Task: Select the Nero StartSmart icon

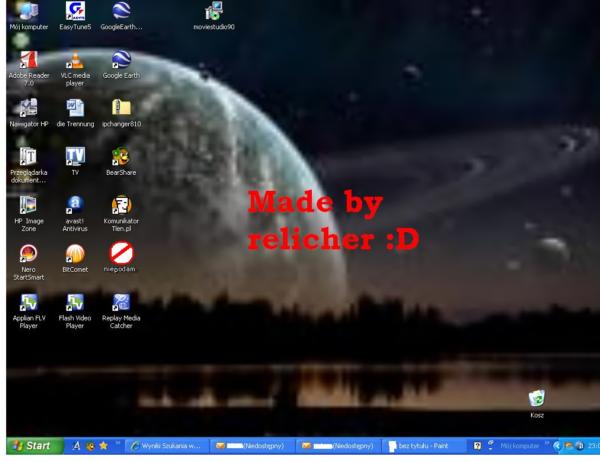Action: pos(29,263)
